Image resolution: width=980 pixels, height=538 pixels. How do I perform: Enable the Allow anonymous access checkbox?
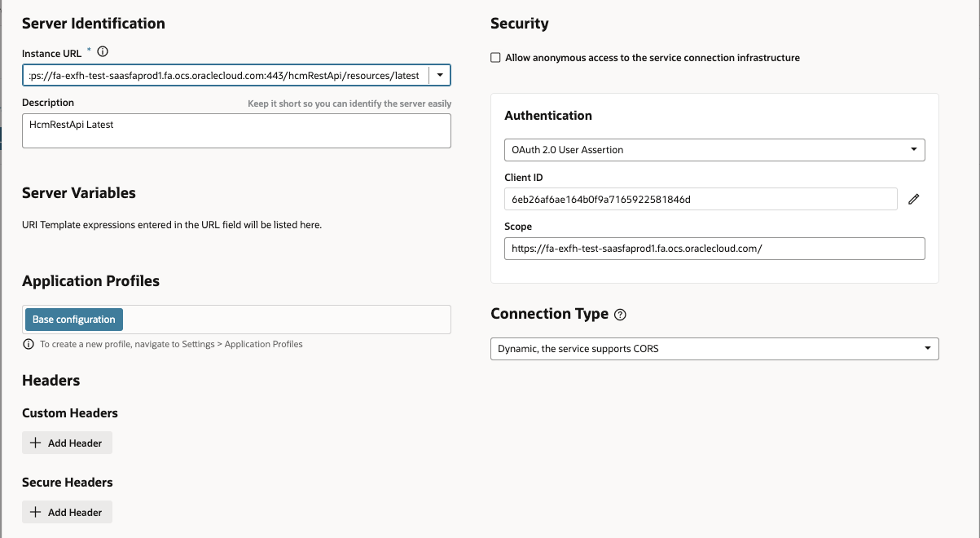[x=495, y=58]
